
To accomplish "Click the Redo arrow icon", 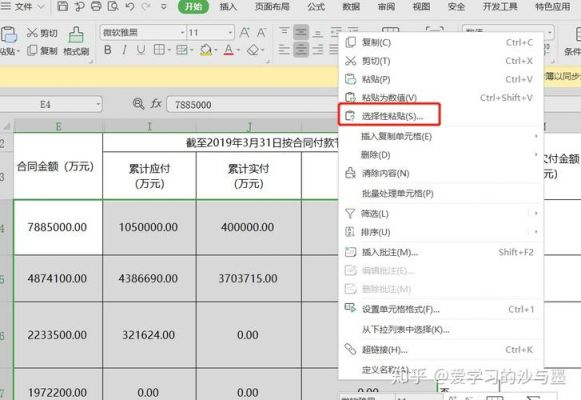I will coord(146,6).
